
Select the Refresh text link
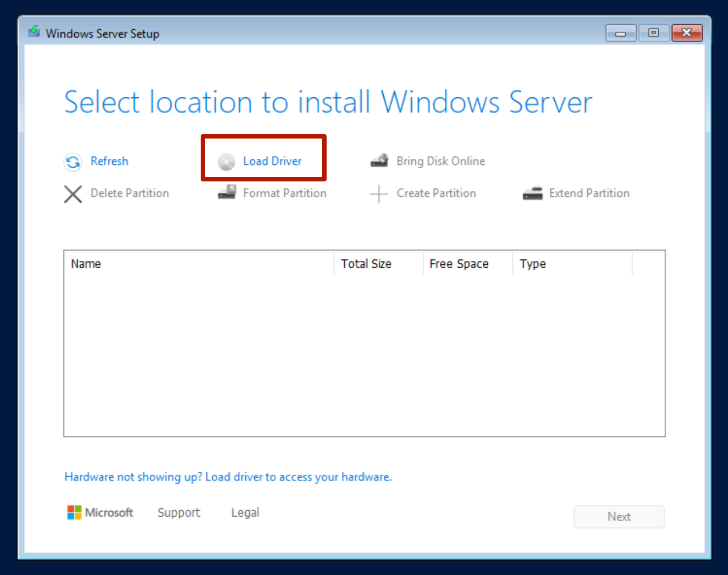[x=109, y=161]
